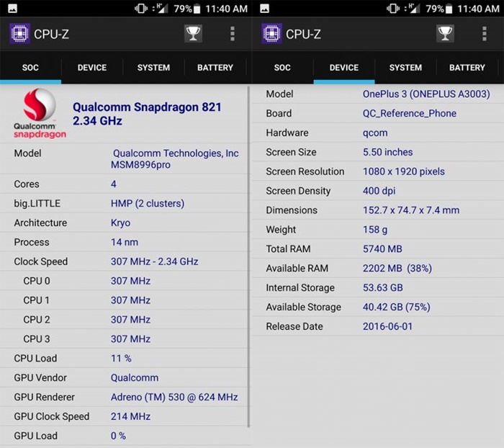Tap 'HMP (2 clusters)' value
This screenshot has width=504, height=448.
tap(148, 203)
